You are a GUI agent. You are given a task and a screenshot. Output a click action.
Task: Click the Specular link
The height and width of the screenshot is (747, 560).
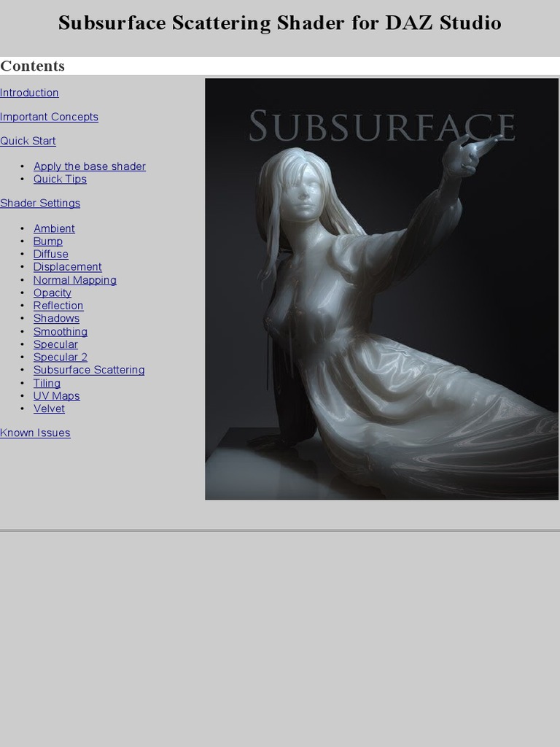[55, 344]
